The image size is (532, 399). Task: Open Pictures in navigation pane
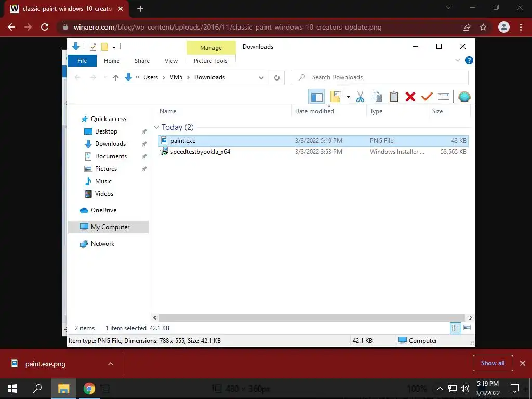[106, 169]
